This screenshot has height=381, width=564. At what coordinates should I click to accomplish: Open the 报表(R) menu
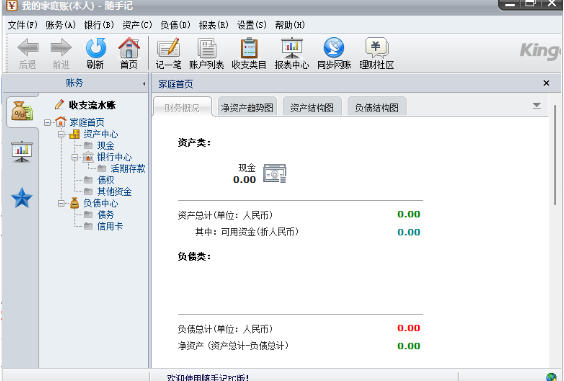tap(214, 25)
